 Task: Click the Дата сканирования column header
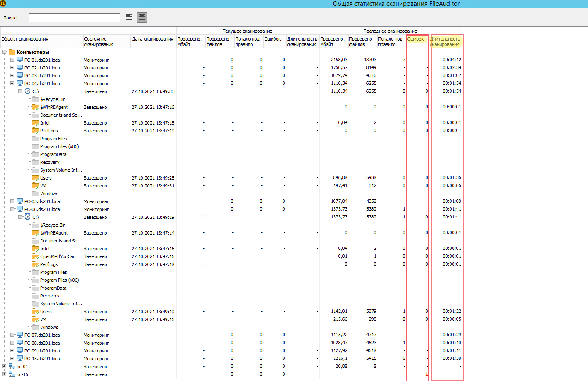click(x=153, y=41)
